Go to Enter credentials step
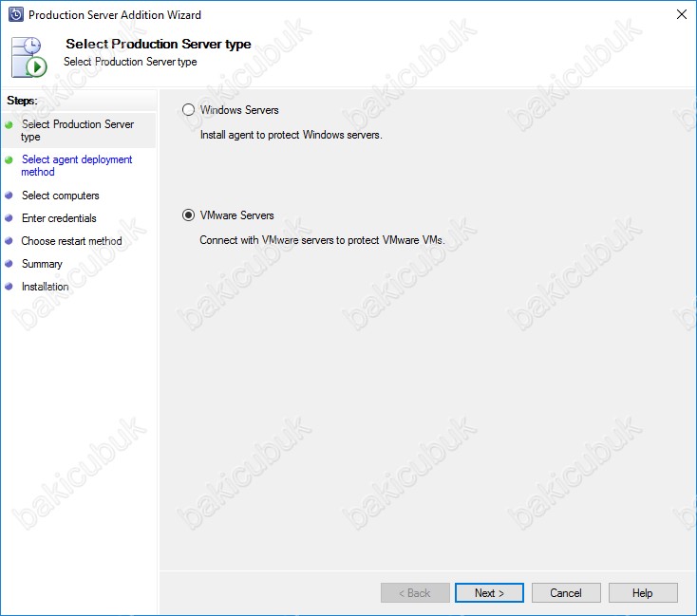This screenshot has width=697, height=616. (59, 218)
